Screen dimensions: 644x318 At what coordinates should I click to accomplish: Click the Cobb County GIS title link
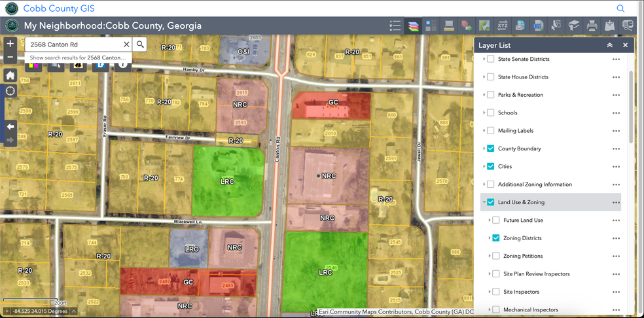(59, 9)
